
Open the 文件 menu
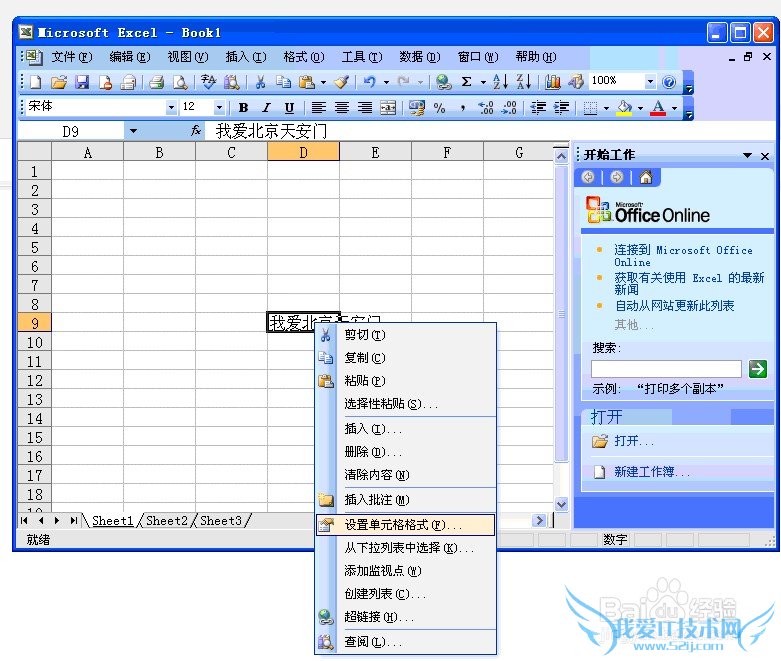(72, 57)
